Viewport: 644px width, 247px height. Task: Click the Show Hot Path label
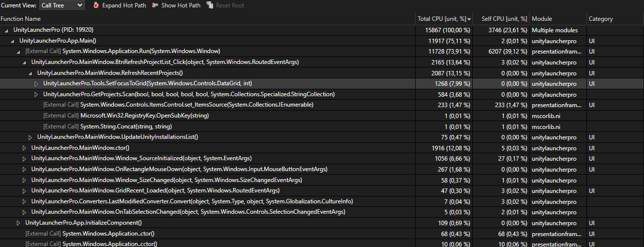[x=181, y=5]
